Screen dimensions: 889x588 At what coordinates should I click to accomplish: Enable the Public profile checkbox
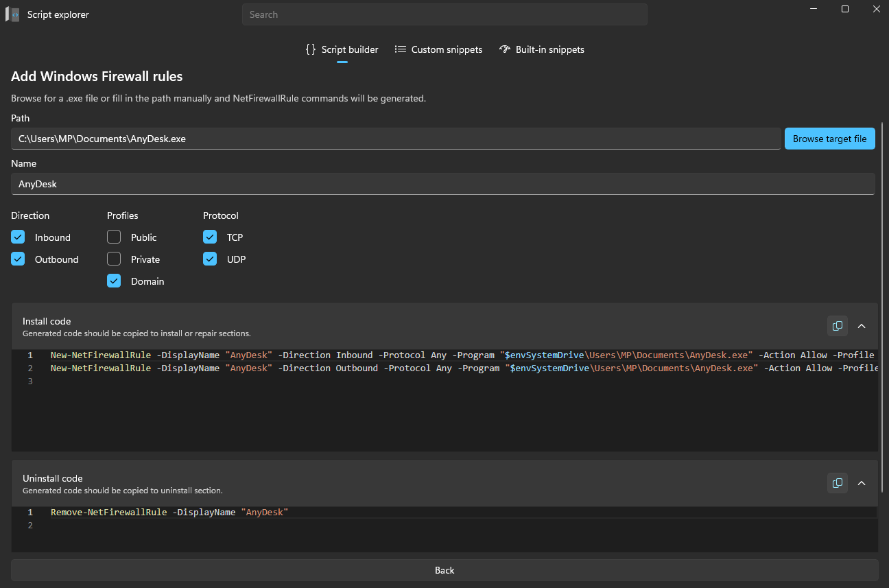pyautogui.click(x=114, y=237)
